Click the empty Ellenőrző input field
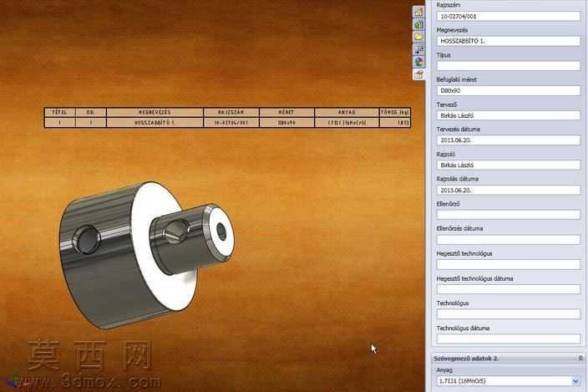Viewport: 588px width, 392px height. 509,215
